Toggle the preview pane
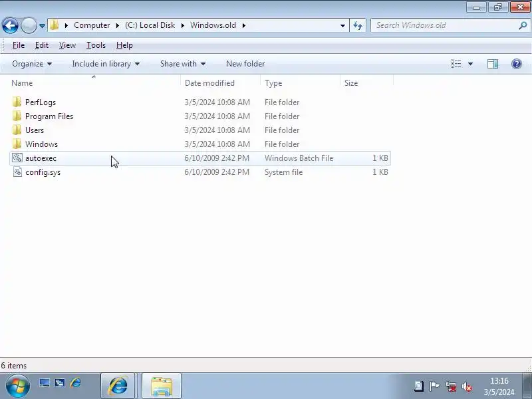The image size is (532, 399). pos(493,64)
